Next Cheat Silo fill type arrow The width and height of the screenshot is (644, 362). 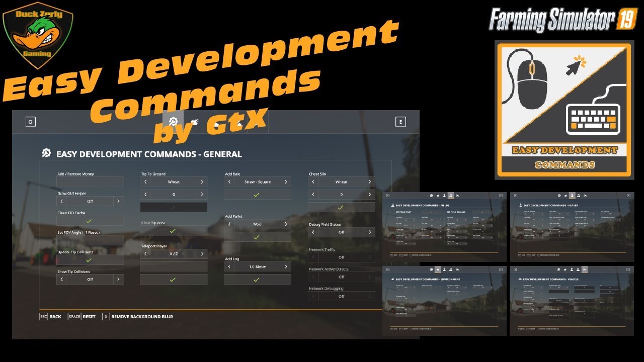tap(370, 182)
